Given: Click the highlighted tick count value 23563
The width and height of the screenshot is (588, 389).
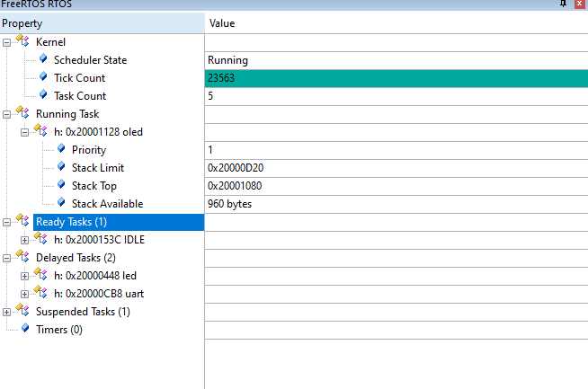Looking at the screenshot, I should (x=221, y=78).
